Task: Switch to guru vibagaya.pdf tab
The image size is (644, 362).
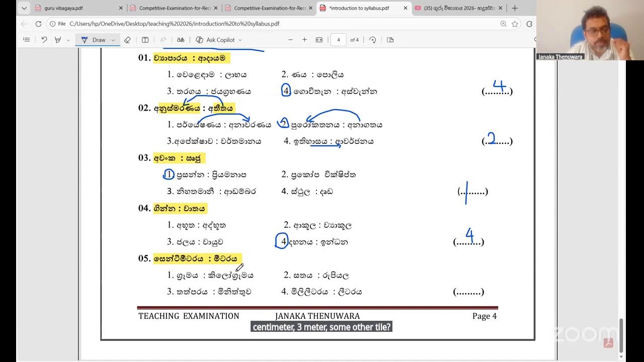Action: 78,8
